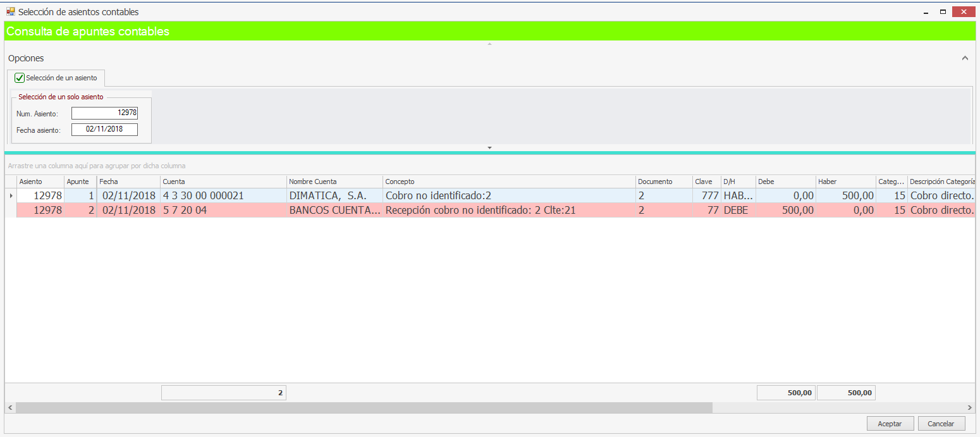Click the small up arrow below green header
This screenshot has height=437, width=980.
pos(489,44)
